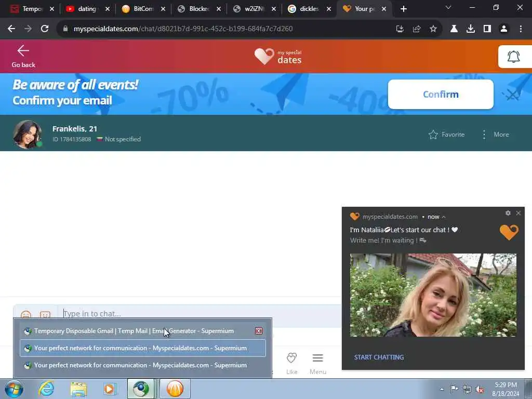The image size is (532, 399).
Task: Switch to the Tempo browser tab
Action: tap(26, 9)
